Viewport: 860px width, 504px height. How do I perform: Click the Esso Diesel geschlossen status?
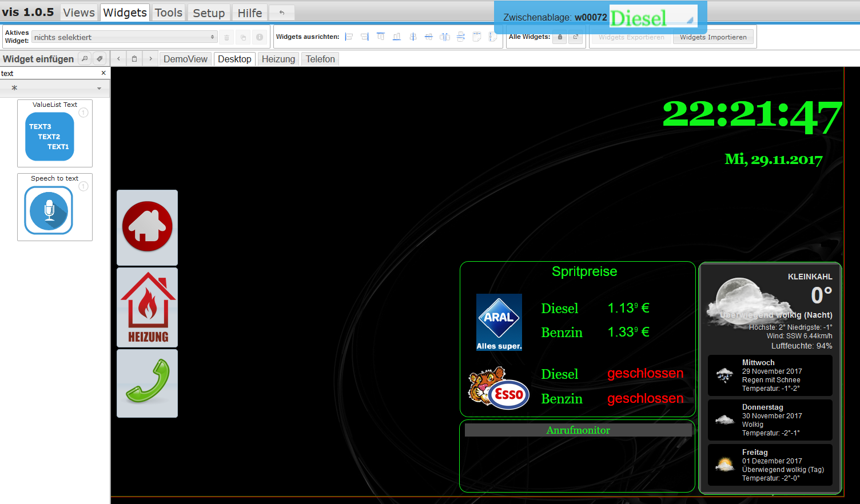click(x=646, y=373)
